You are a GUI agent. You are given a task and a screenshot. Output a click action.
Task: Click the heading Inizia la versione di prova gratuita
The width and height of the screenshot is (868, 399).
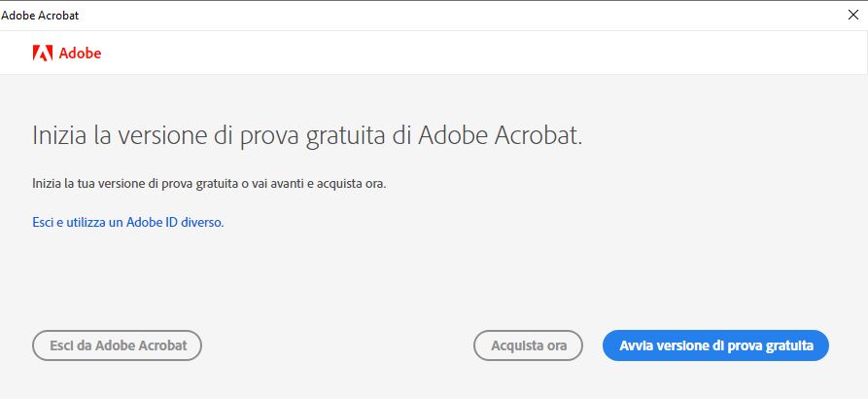pyautogui.click(x=307, y=136)
